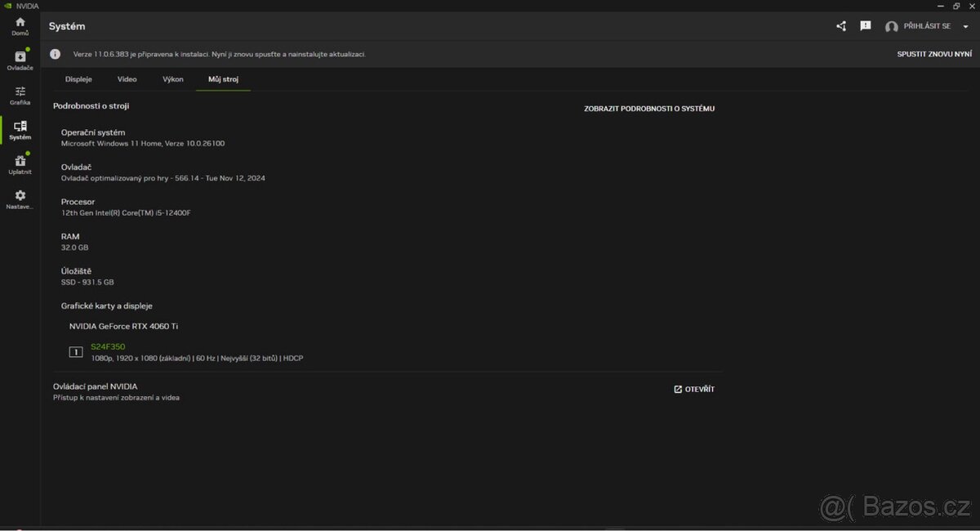Click the feedback notification icon

click(x=865, y=26)
